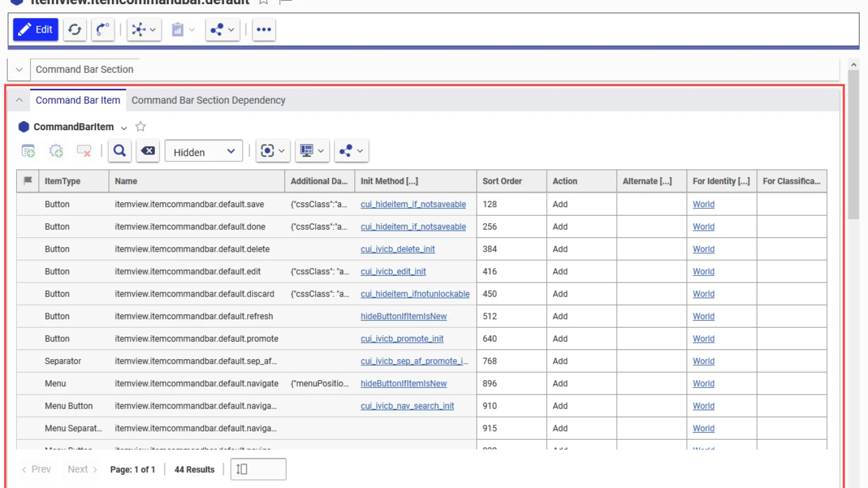Open the display monitor icon dropdown

[312, 151]
